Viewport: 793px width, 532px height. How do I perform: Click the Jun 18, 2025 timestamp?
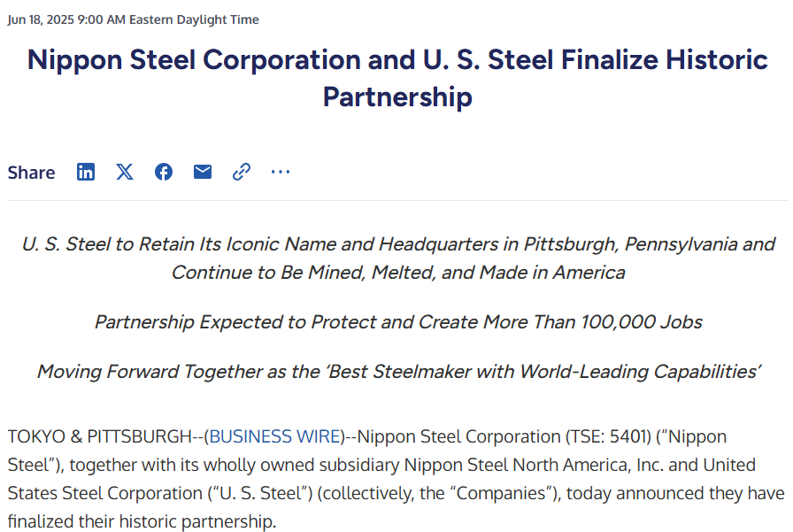(133, 19)
